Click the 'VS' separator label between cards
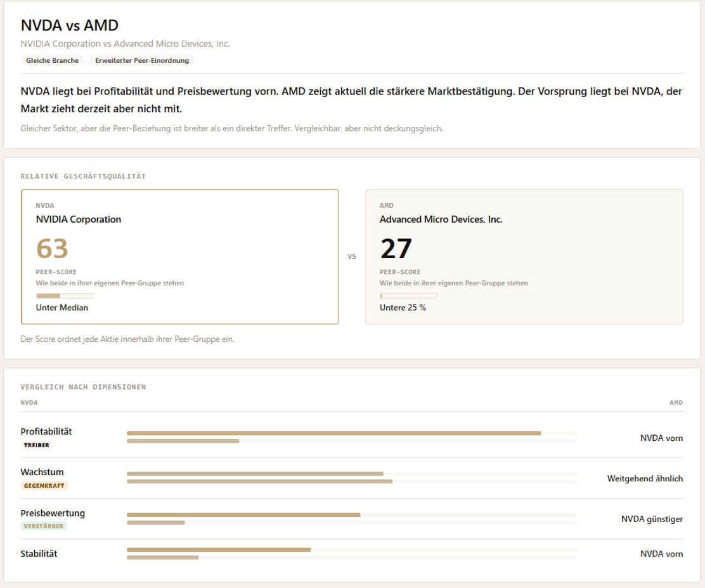Screen dimensions: 705x588 click(352, 256)
